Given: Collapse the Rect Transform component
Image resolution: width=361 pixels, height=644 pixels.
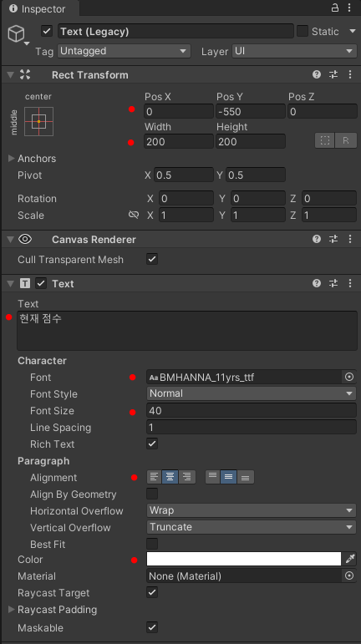Looking at the screenshot, I should click(11, 74).
